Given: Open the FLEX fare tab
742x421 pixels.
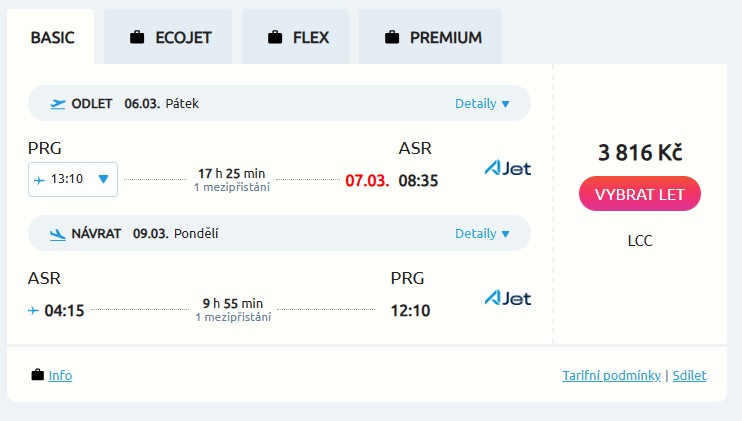Looking at the screenshot, I should pos(297,38).
